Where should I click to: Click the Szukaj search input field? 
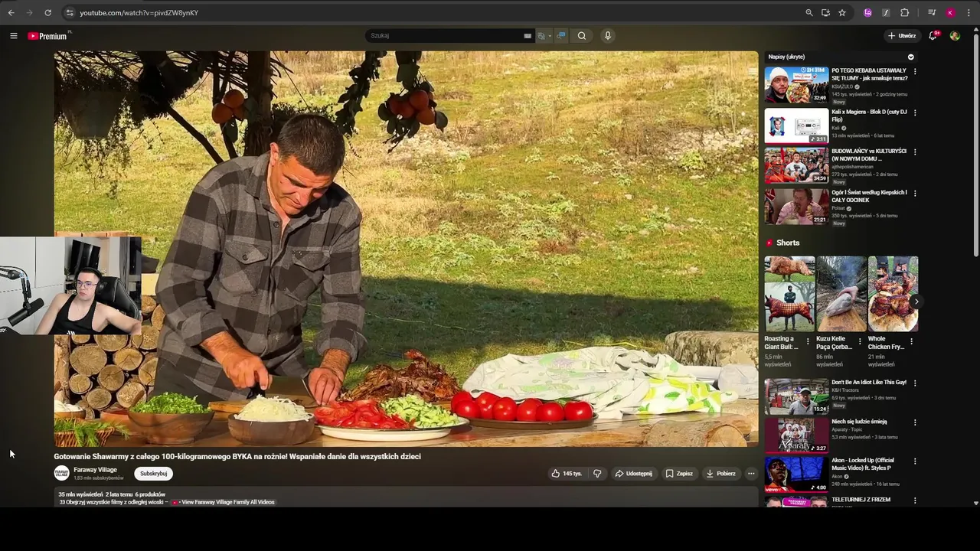coord(444,36)
